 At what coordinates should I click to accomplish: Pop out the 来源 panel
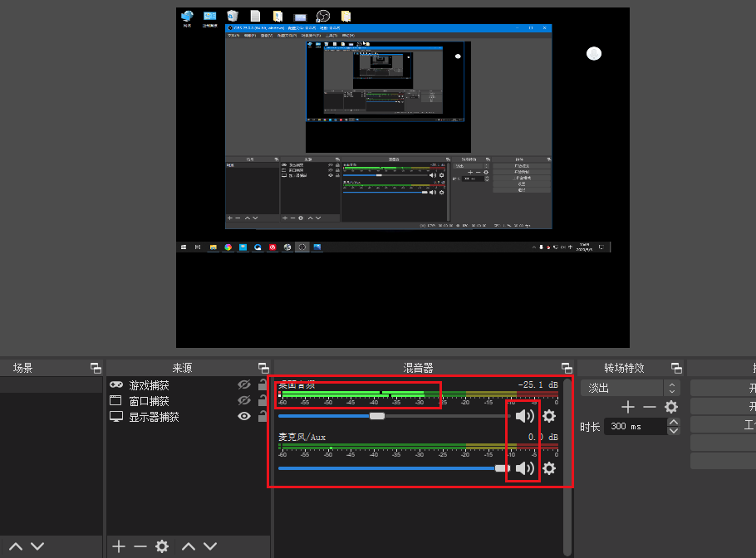pos(264,368)
